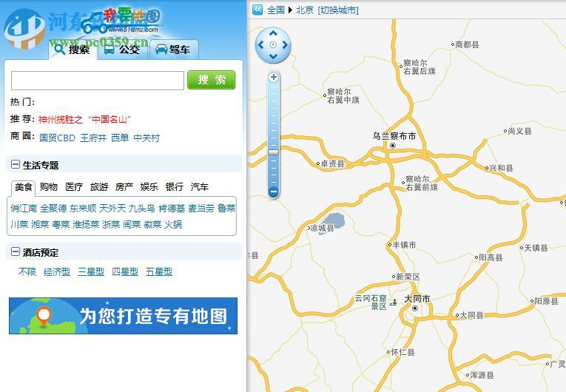Click the [切换城市] switch city link

(338, 10)
